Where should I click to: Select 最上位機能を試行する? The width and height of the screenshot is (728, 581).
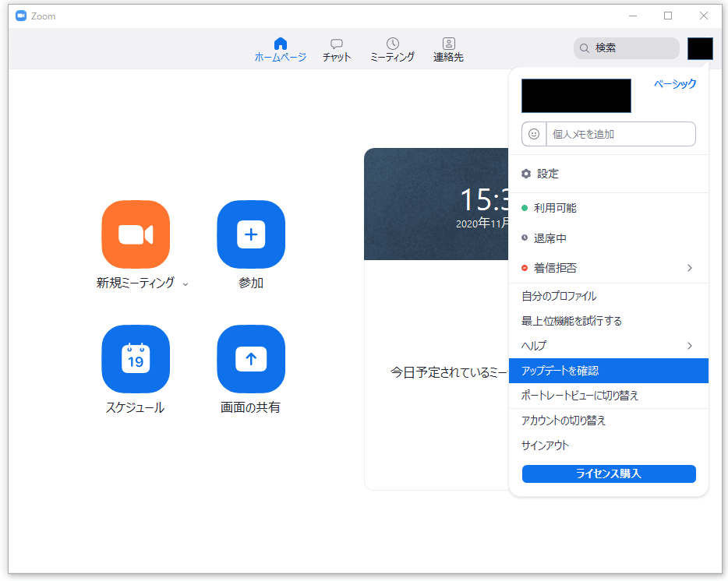609,321
